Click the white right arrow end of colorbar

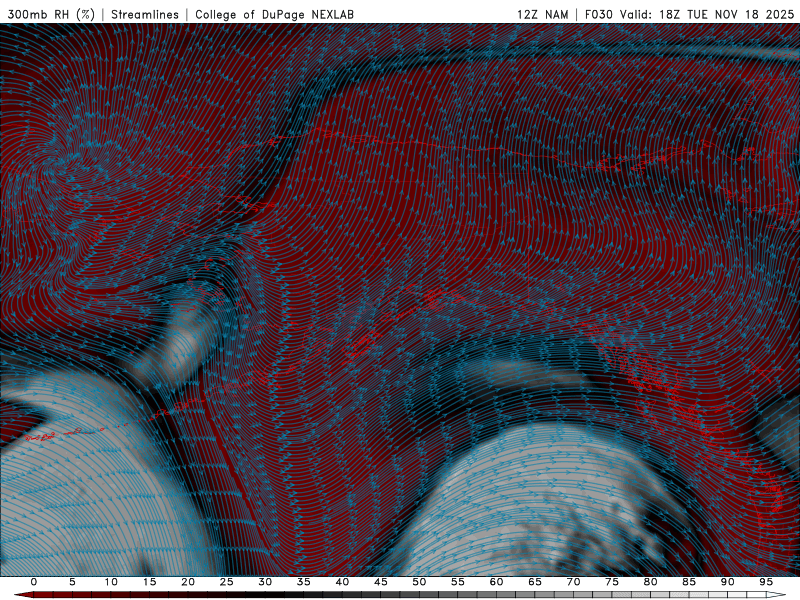776,595
